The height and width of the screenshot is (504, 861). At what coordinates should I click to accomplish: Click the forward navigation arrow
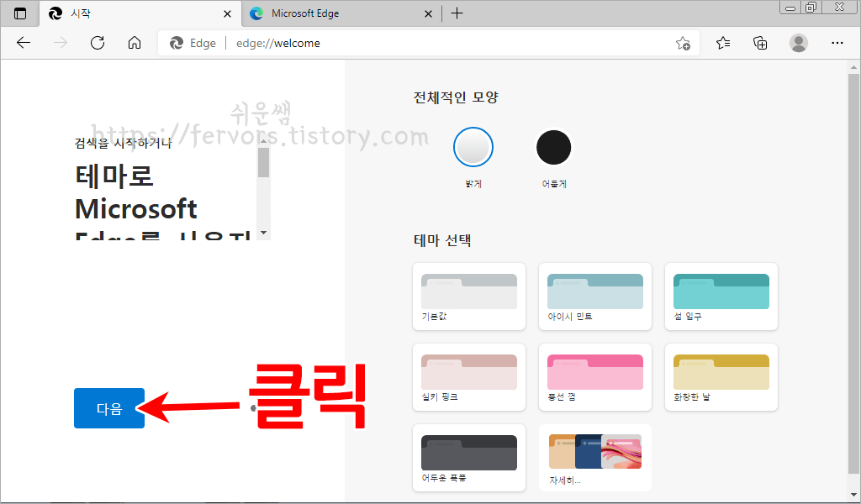[x=61, y=43]
